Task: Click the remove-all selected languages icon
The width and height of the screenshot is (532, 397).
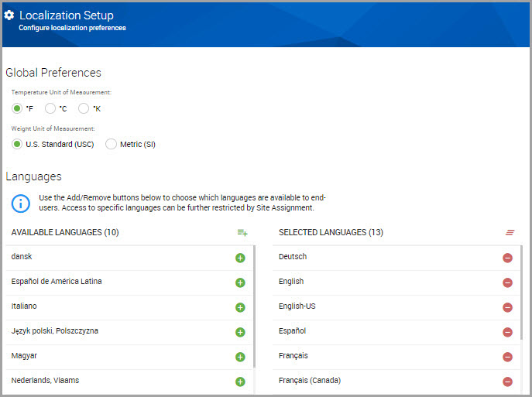Action: point(510,232)
